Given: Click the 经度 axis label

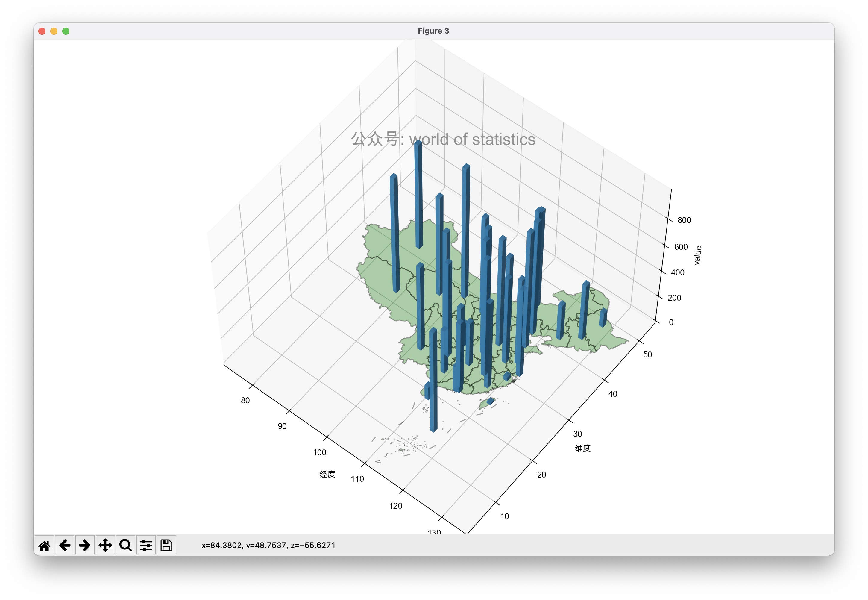Looking at the screenshot, I should (x=327, y=475).
